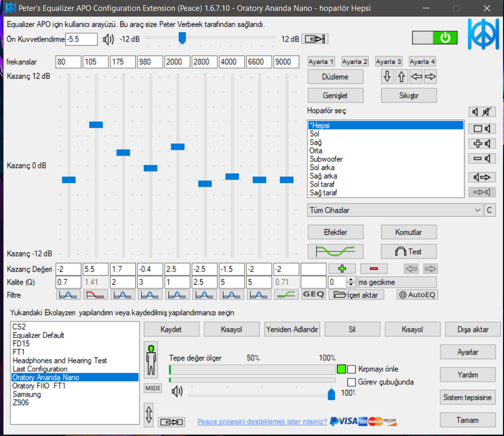Click the Ön Kuvvetlendirme -5.5 input field
The width and height of the screenshot is (504, 436).
pyautogui.click(x=81, y=39)
